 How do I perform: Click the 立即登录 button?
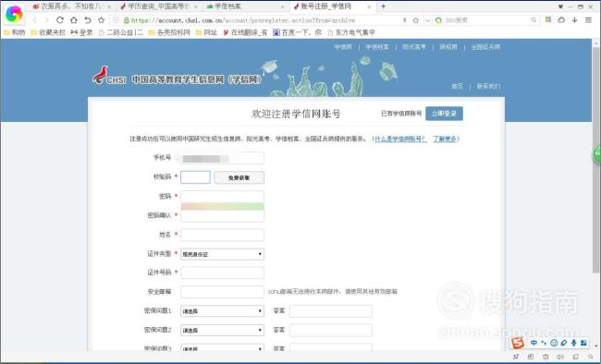click(444, 114)
